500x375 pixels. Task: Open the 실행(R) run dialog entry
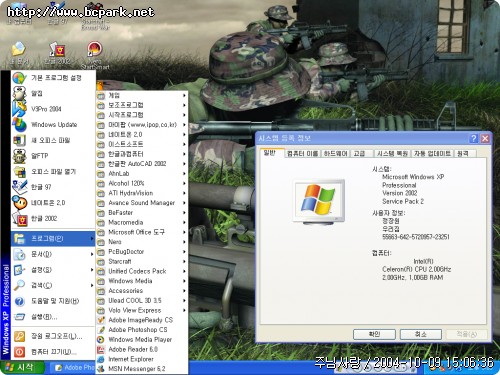tap(53, 317)
